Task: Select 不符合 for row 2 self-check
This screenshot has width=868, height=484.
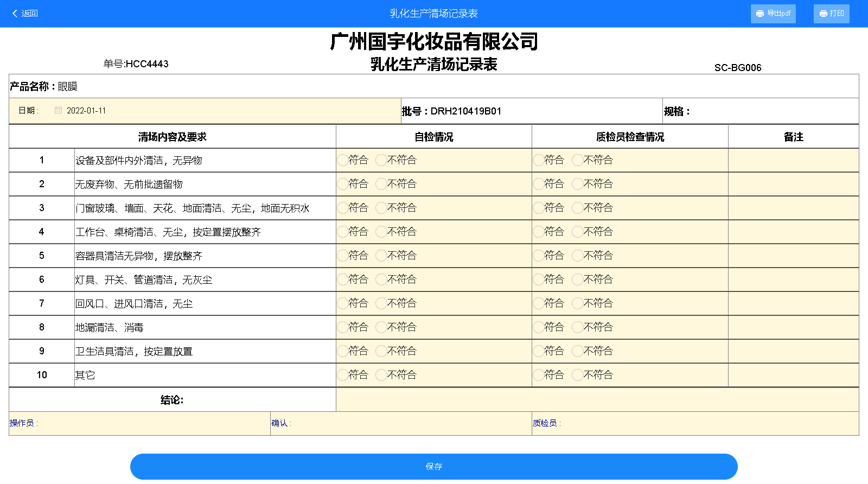Action: (381, 184)
